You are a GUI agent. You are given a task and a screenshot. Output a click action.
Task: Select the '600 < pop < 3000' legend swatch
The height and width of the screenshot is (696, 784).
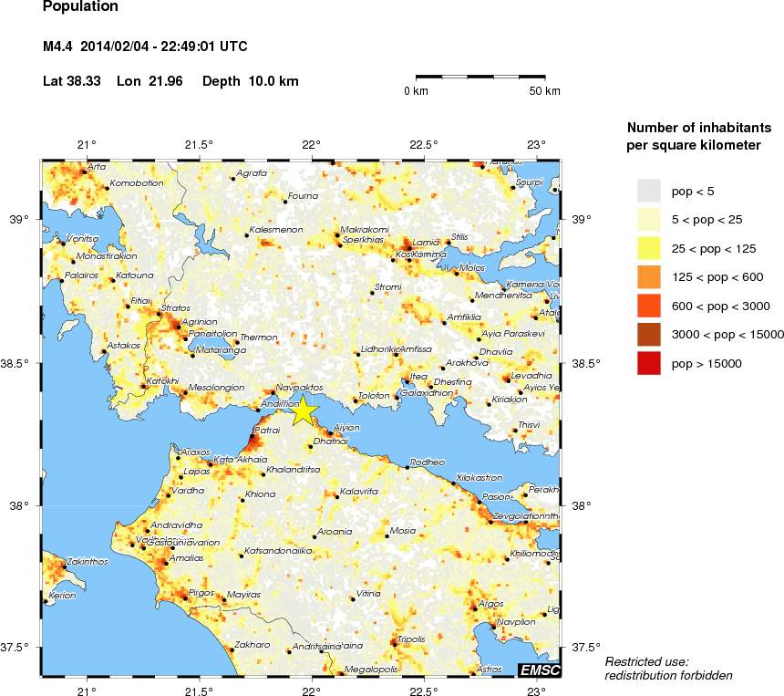click(x=648, y=306)
